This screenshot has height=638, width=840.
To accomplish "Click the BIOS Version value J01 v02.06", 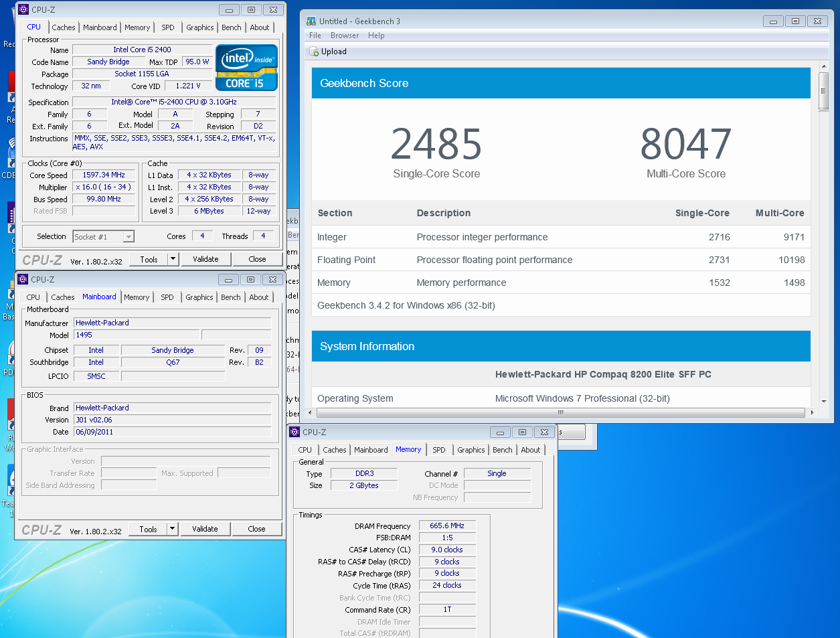I will pyautogui.click(x=172, y=420).
